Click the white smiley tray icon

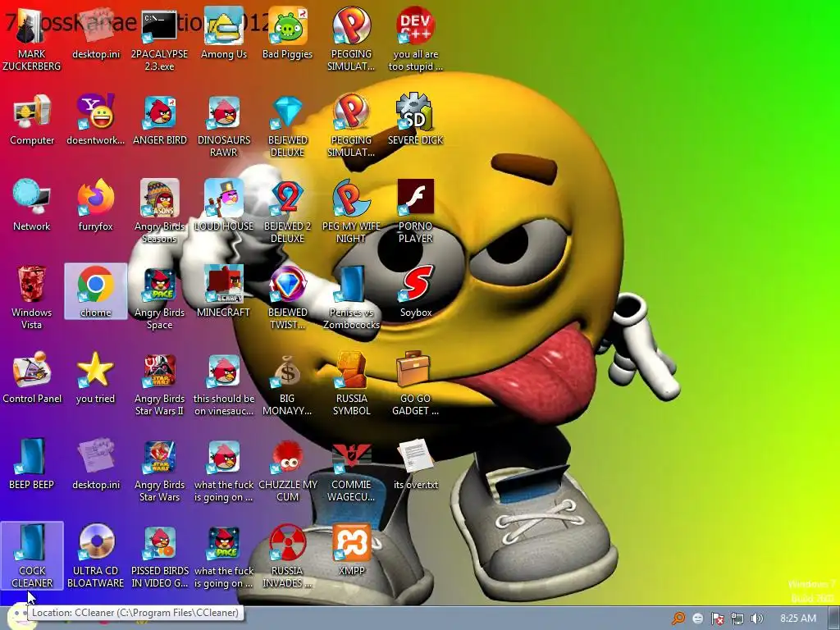point(697,619)
